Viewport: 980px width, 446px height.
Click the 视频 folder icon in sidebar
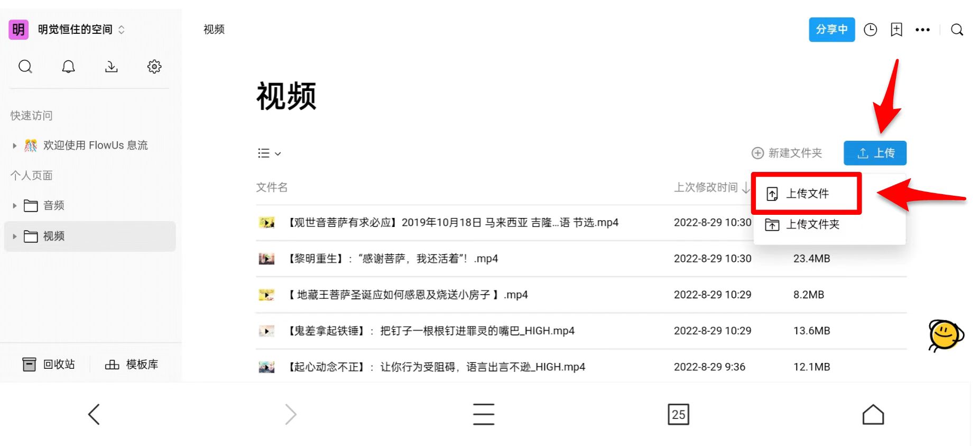tap(31, 236)
